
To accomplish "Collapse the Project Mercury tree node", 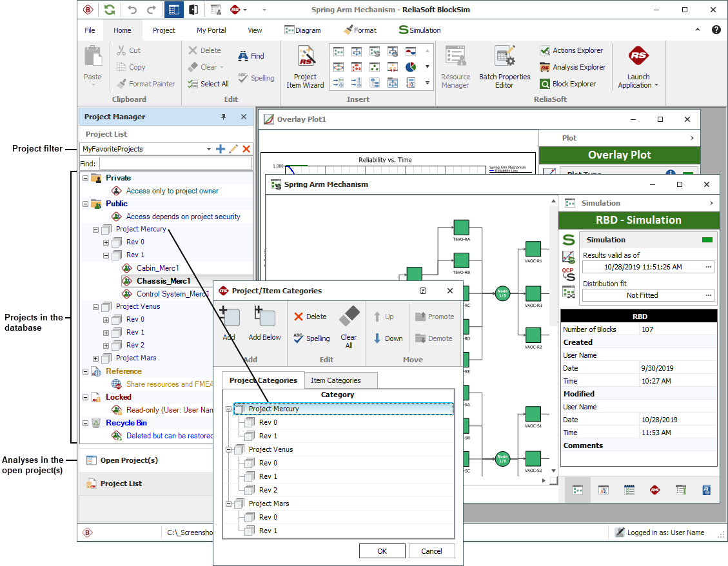I will pyautogui.click(x=96, y=229).
